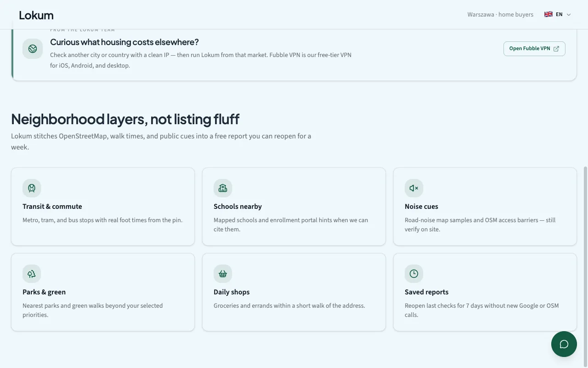Click the UK flag icon
Image resolution: width=588 pixels, height=368 pixels.
point(548,14)
